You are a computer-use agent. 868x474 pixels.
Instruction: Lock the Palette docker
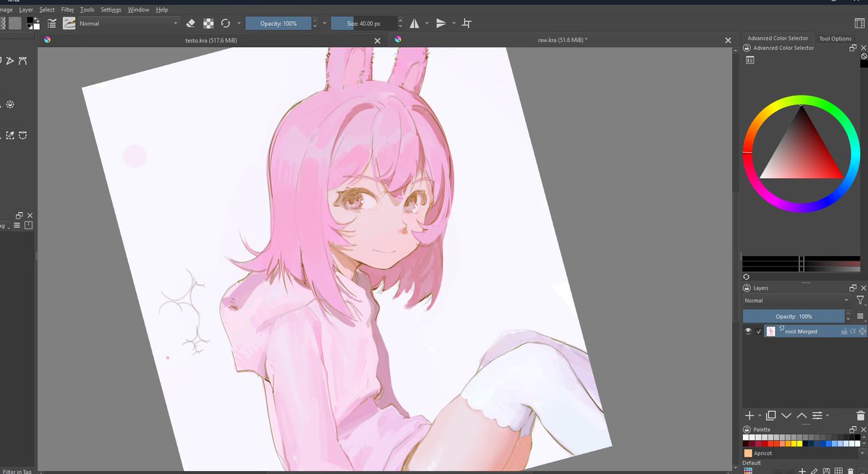pyautogui.click(x=747, y=429)
